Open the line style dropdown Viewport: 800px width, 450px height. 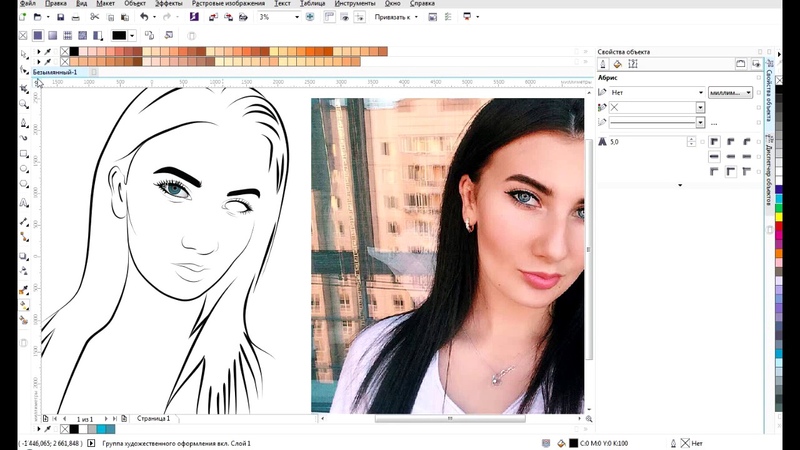coord(700,122)
